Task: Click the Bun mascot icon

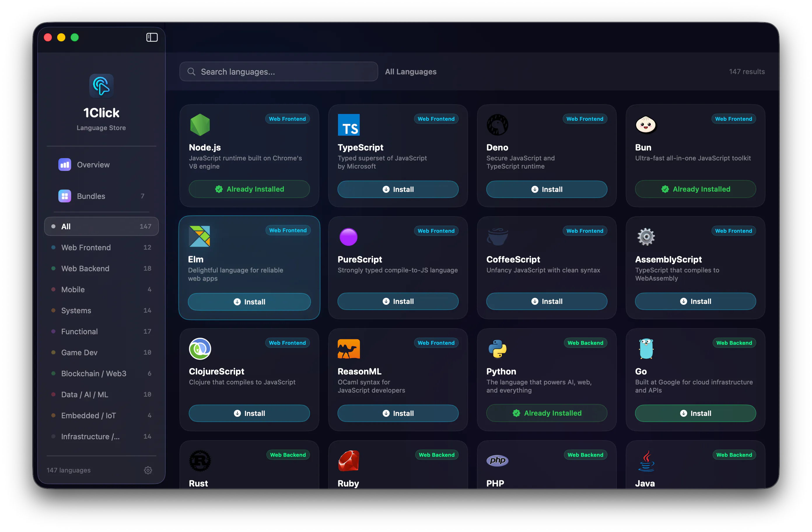Action: click(x=645, y=125)
